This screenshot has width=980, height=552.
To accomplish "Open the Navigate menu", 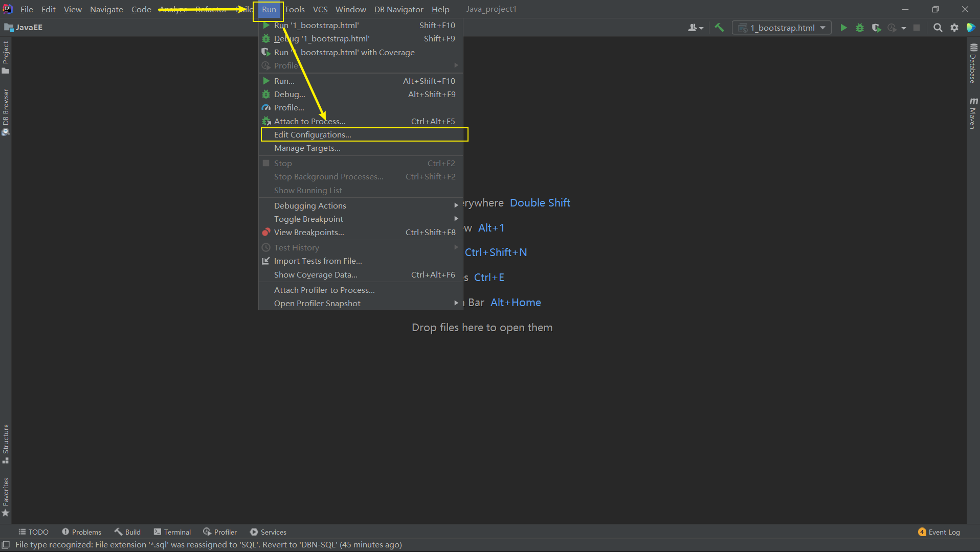I will click(x=106, y=9).
